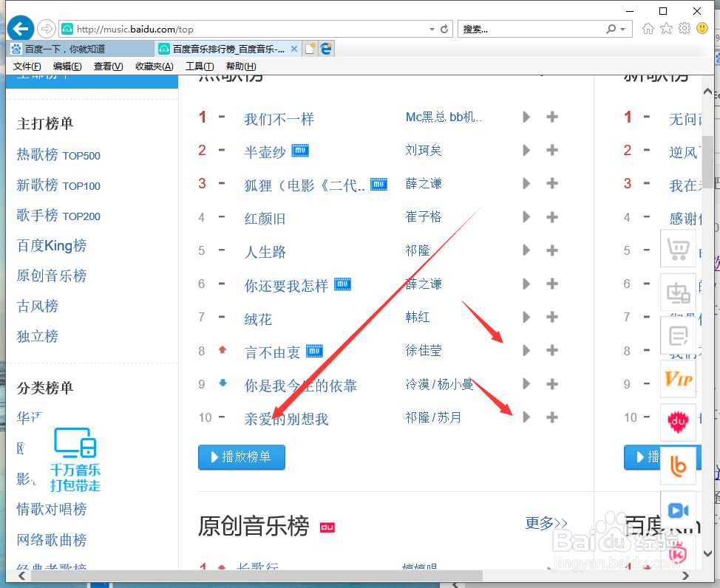Open the MV icon beside 言不由衷
720x588 pixels.
tap(315, 351)
